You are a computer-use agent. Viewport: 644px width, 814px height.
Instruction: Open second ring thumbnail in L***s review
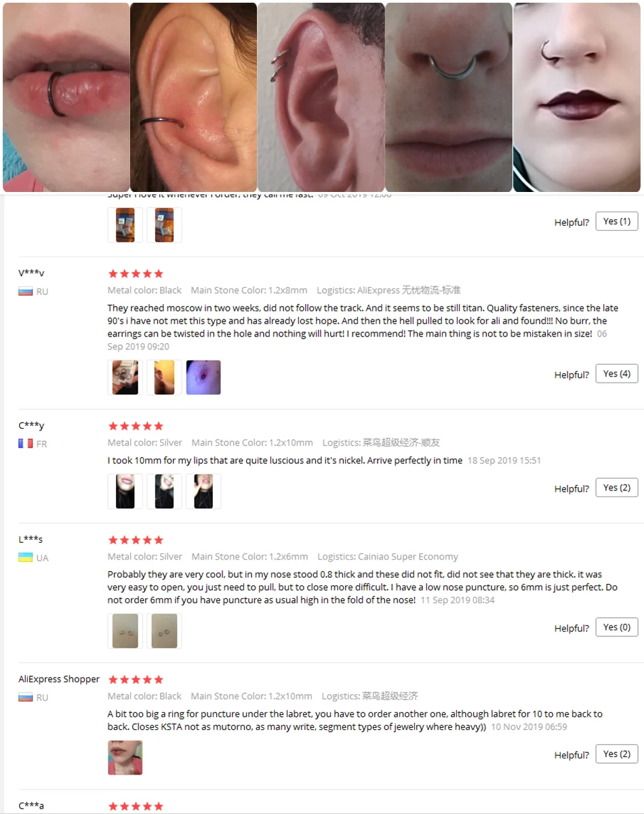pyautogui.click(x=164, y=631)
